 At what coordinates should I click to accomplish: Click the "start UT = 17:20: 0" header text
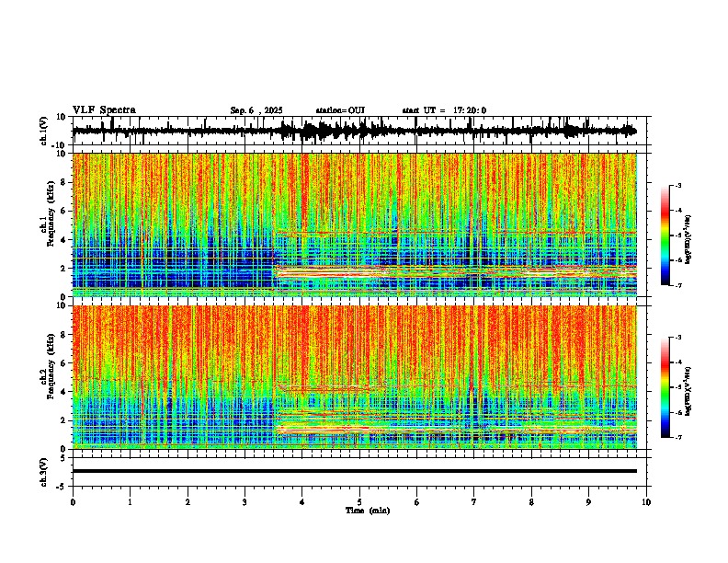[x=444, y=110]
